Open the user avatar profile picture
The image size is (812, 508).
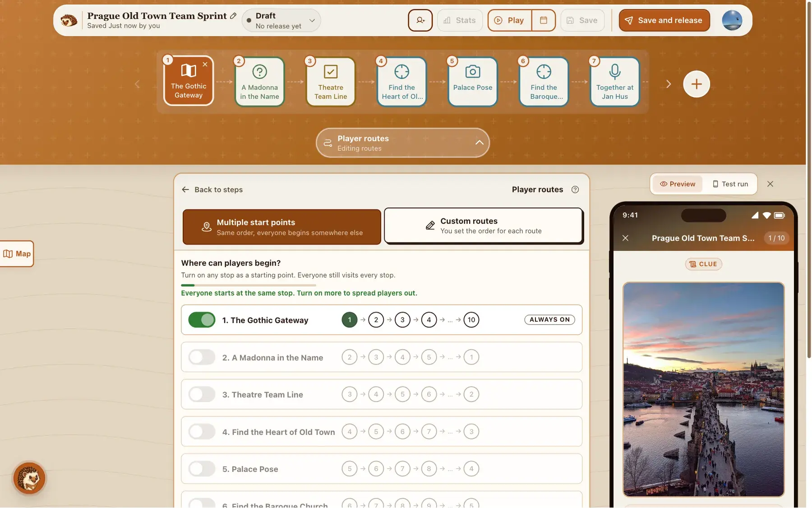coord(732,20)
